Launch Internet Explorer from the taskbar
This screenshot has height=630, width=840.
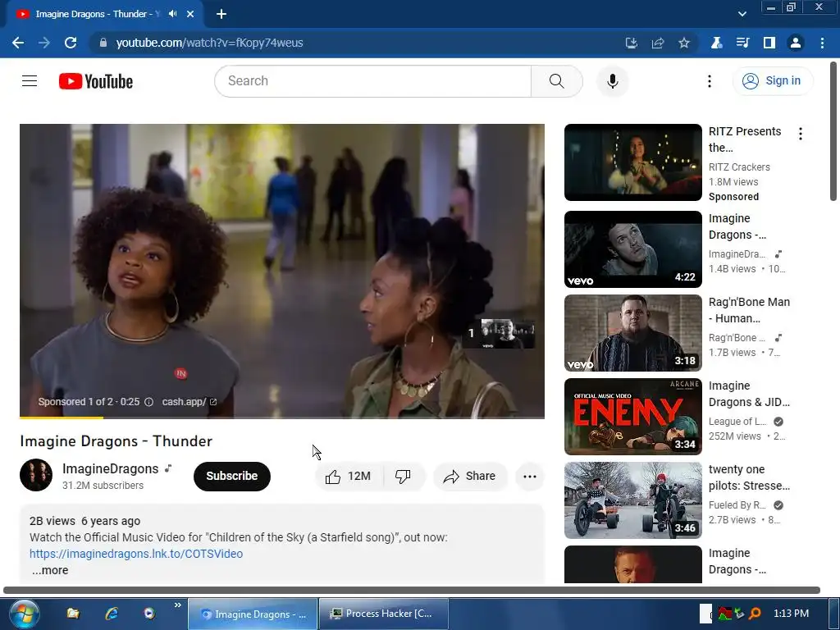(x=112, y=614)
